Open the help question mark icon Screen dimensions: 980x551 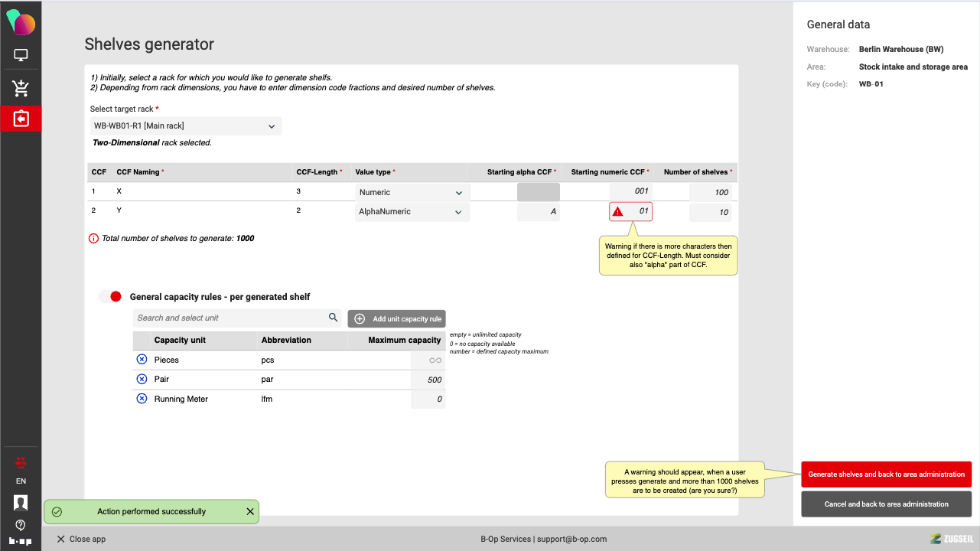pos(21,525)
